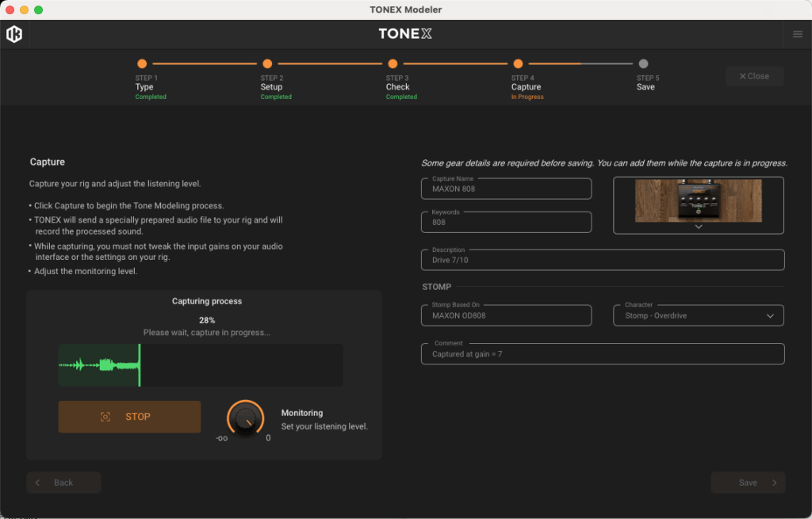
Task: Click the stomp pedal thumbnail image
Action: [698, 200]
